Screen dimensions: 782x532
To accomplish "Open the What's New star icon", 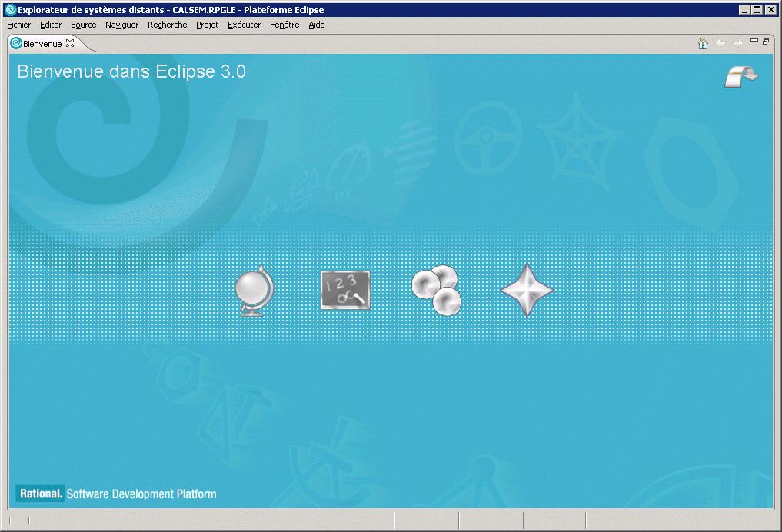I will 527,290.
